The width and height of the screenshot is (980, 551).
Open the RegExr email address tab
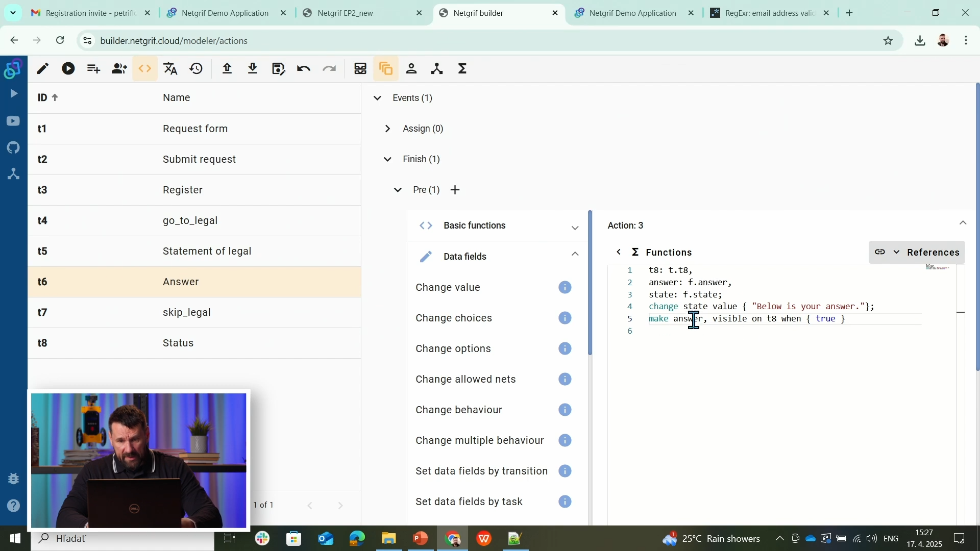pyautogui.click(x=766, y=13)
